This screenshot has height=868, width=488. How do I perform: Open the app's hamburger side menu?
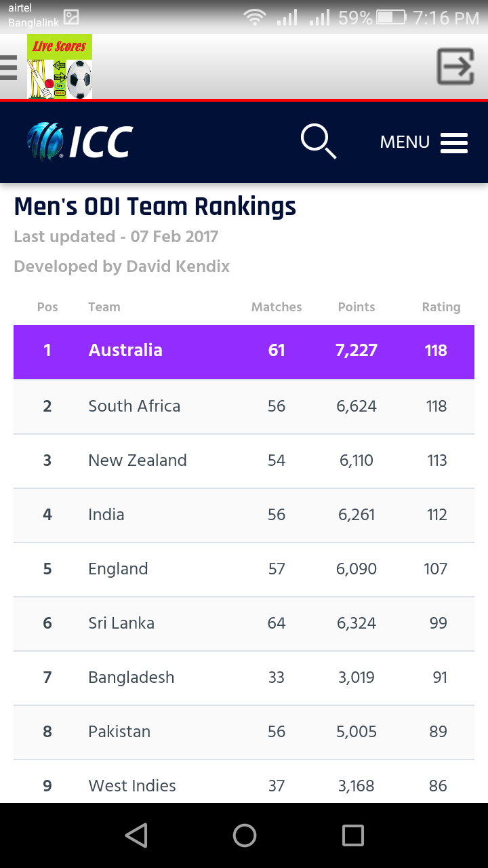coord(9,68)
